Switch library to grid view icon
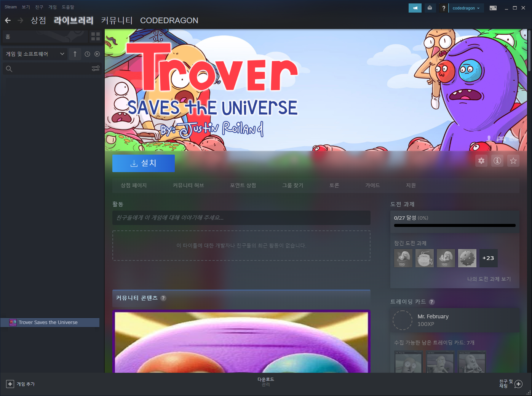The height and width of the screenshot is (396, 532). tap(96, 37)
